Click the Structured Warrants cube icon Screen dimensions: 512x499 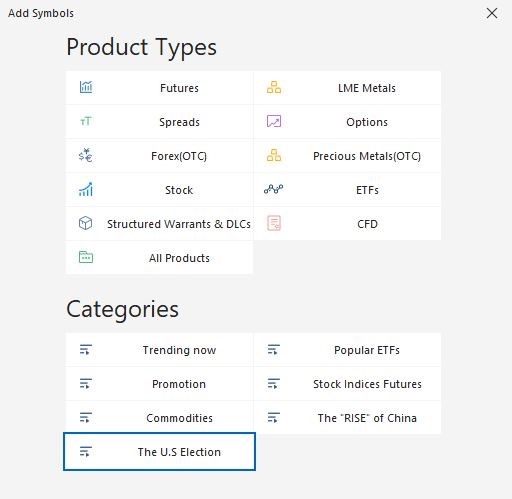click(86, 223)
